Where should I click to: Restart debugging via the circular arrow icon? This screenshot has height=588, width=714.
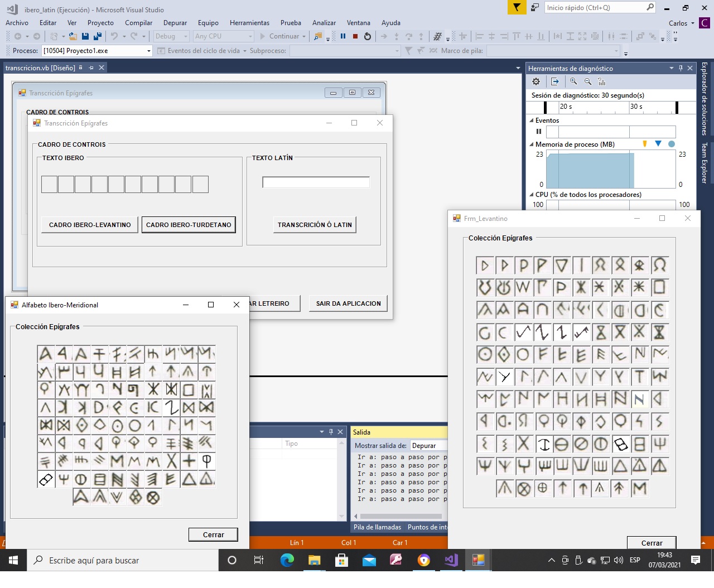368,36
